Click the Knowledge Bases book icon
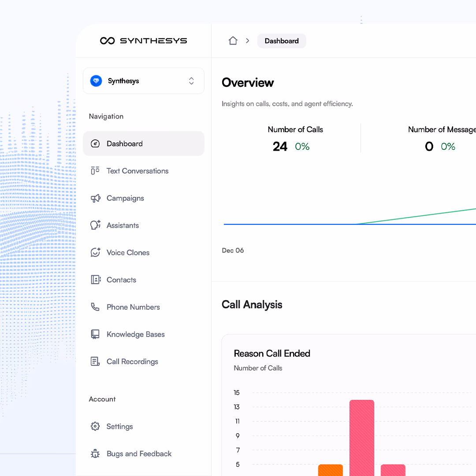This screenshot has width=476, height=476. (95, 334)
